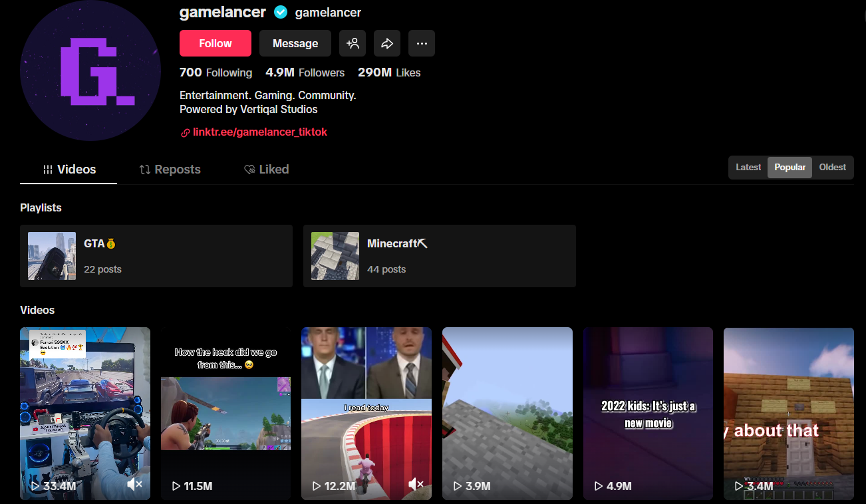Image resolution: width=866 pixels, height=504 pixels.
Task: Switch sorting to Oldest
Action: 832,167
